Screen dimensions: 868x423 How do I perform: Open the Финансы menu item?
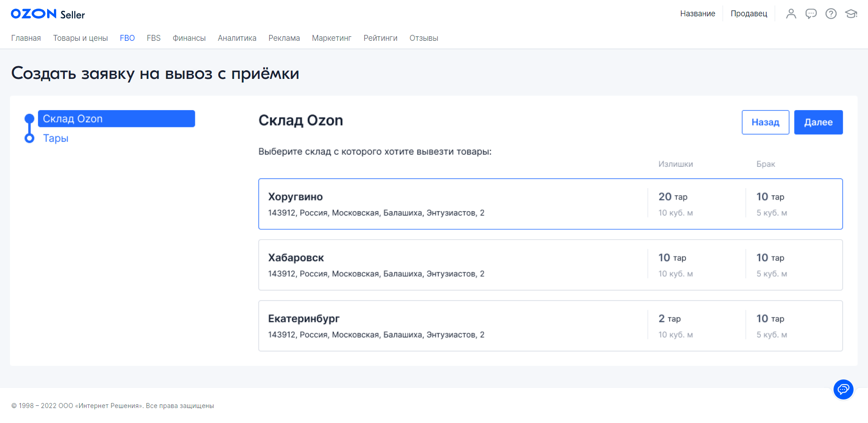point(189,38)
